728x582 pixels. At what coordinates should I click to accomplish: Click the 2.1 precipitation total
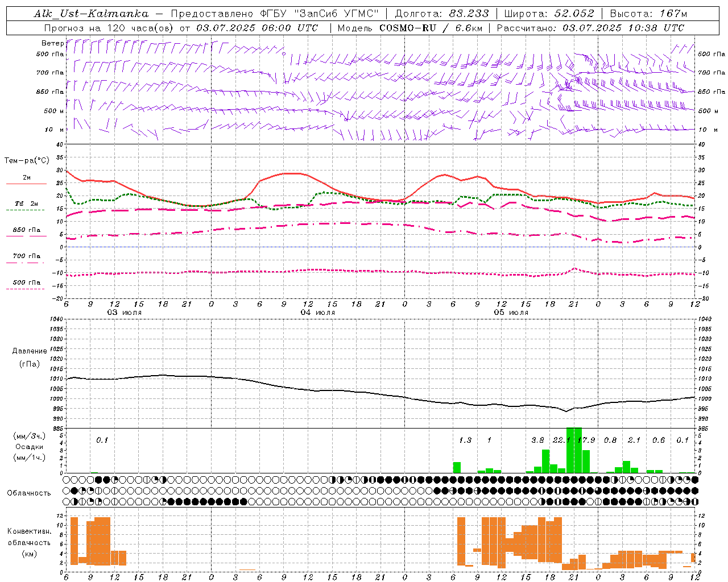(634, 440)
